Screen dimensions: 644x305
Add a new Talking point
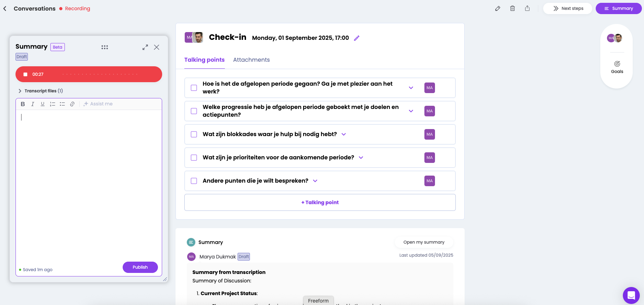point(320,202)
